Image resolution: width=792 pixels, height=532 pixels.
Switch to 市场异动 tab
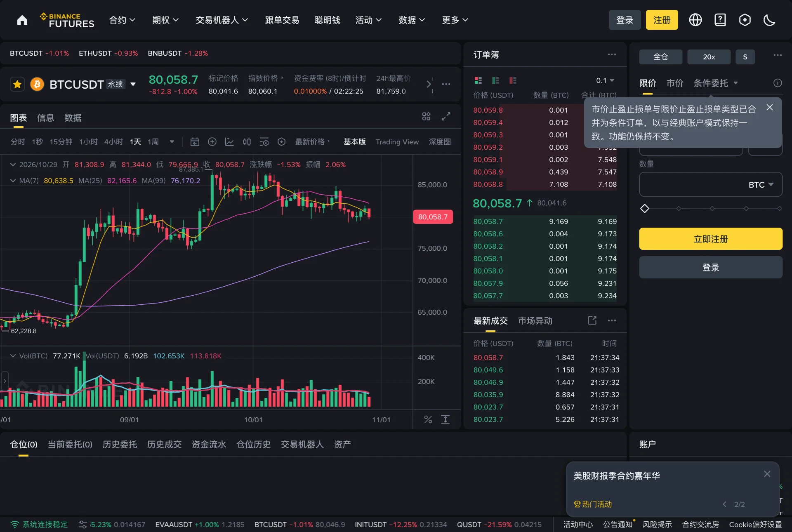(535, 321)
